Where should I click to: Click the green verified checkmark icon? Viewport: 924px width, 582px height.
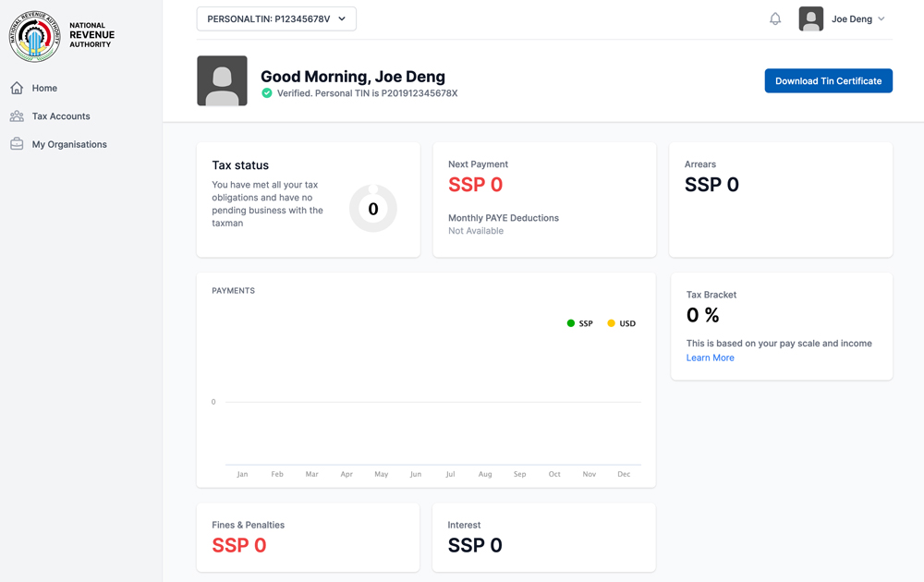pos(267,93)
